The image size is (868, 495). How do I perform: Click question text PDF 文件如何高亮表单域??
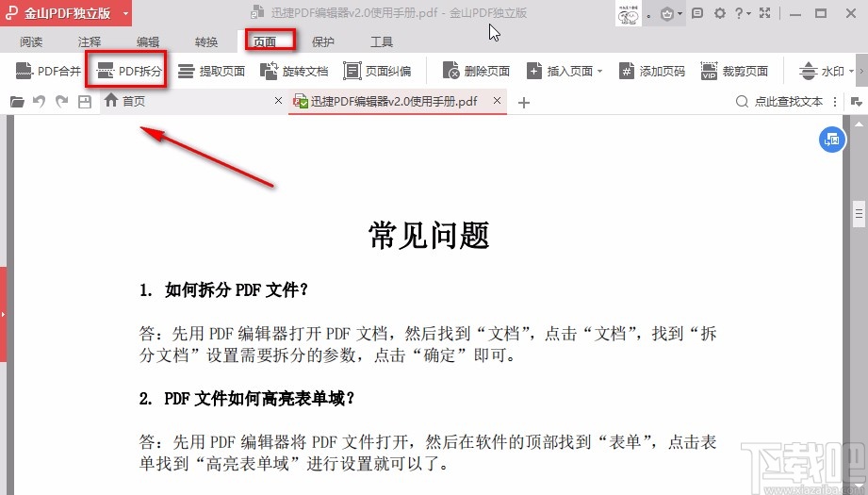pos(259,398)
